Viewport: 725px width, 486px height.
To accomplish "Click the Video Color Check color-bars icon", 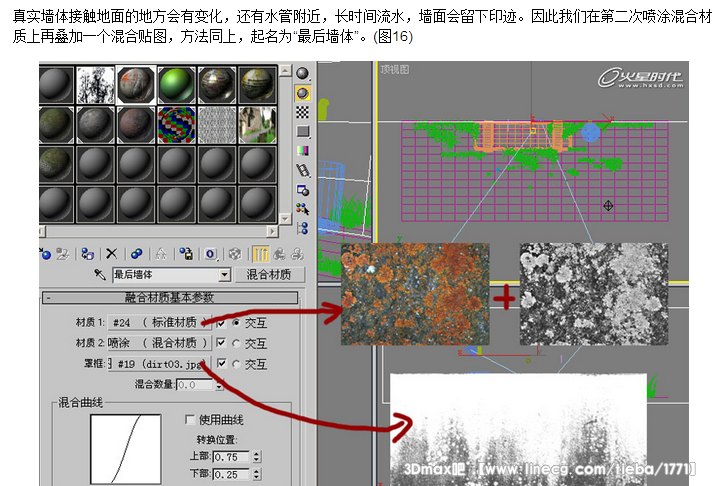I will 302,150.
